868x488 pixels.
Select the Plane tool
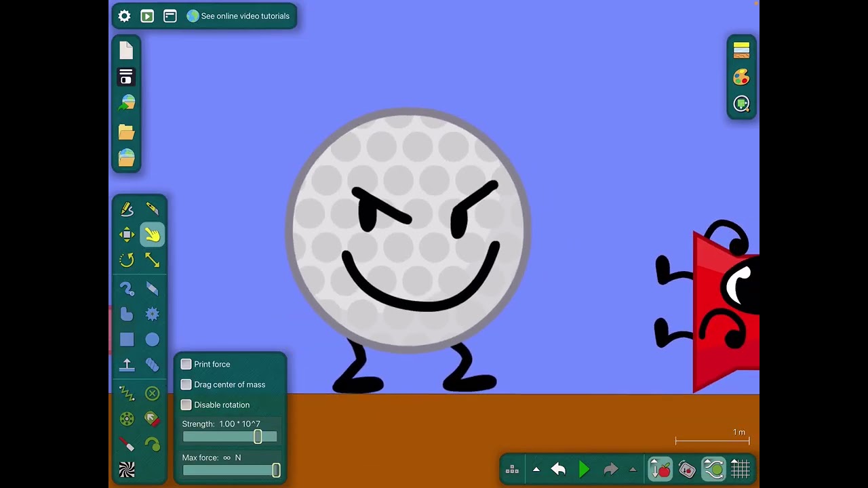[x=127, y=365]
